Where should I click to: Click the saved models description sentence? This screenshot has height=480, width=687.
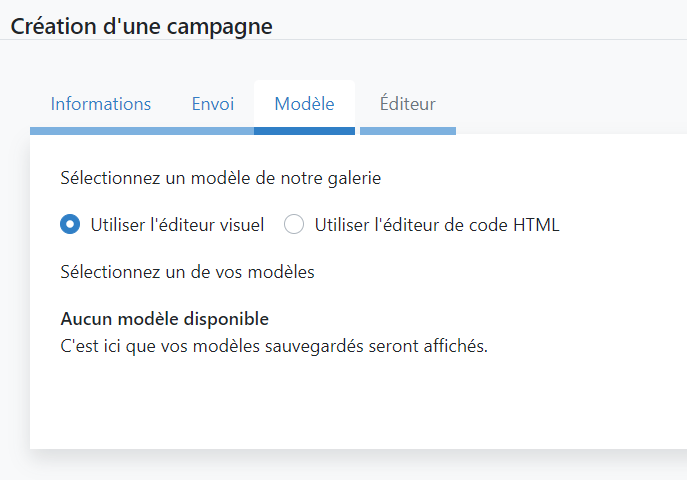pos(274,346)
